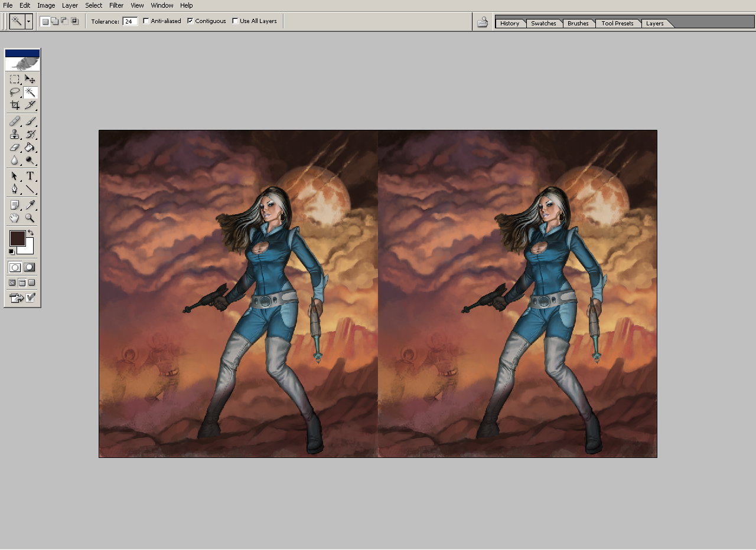Select the Magic Wand tool in the toolbox
Image resolution: width=756 pixels, height=550 pixels.
point(30,92)
